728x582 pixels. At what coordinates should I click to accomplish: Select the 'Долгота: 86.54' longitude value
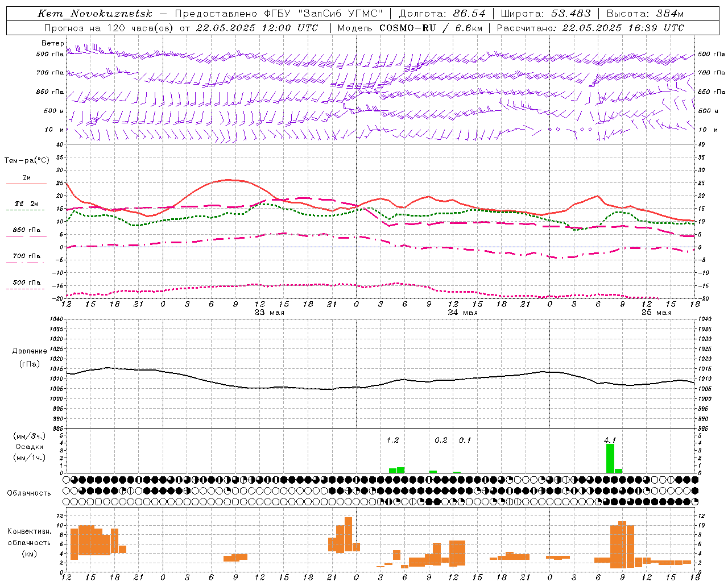coord(442,14)
